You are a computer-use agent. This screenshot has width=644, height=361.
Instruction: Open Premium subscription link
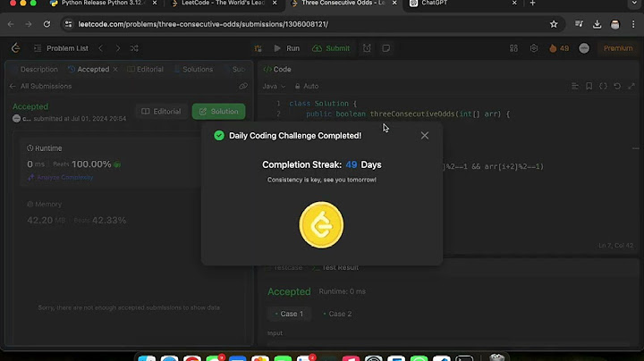pyautogui.click(x=618, y=48)
